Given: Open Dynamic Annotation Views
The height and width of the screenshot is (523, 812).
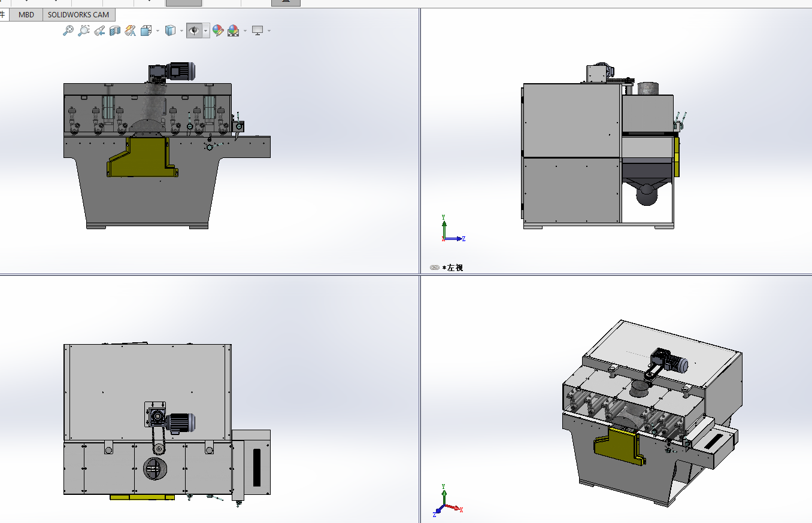Looking at the screenshot, I should pos(131,31).
